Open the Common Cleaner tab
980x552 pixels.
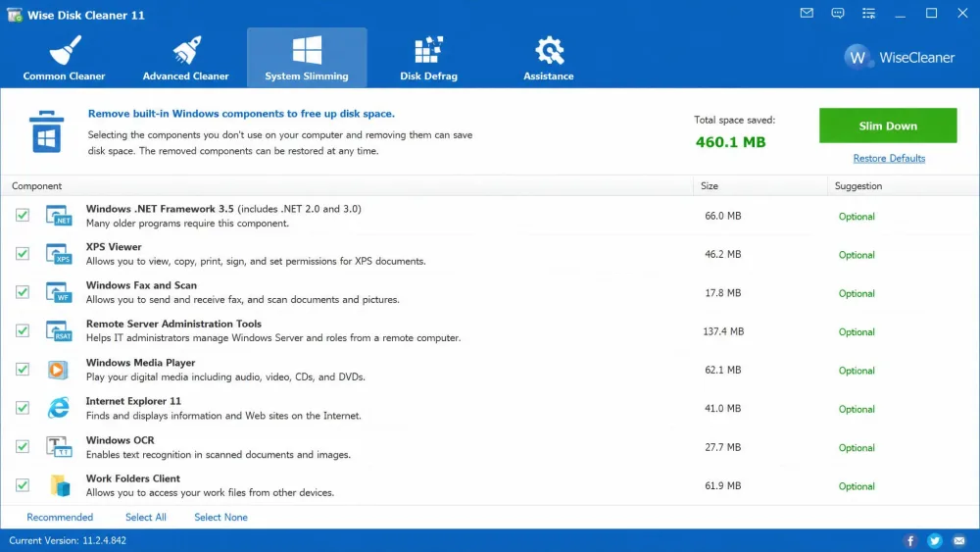[x=65, y=58]
